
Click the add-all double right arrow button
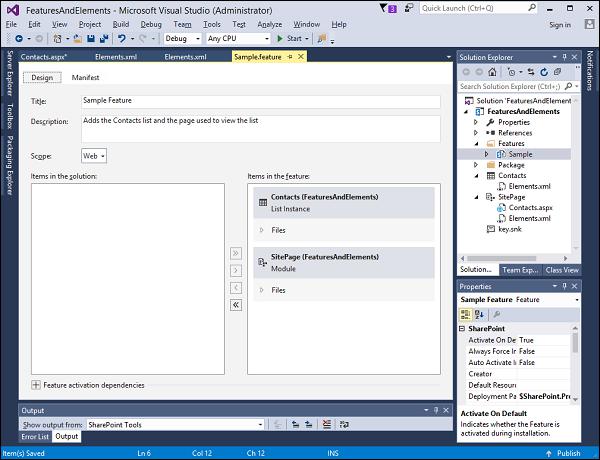click(x=236, y=253)
